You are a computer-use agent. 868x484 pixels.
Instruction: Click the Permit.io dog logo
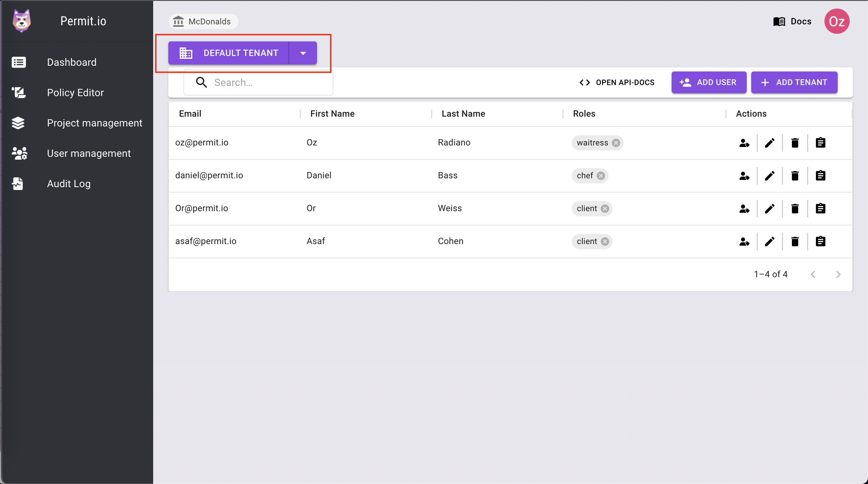[21, 21]
